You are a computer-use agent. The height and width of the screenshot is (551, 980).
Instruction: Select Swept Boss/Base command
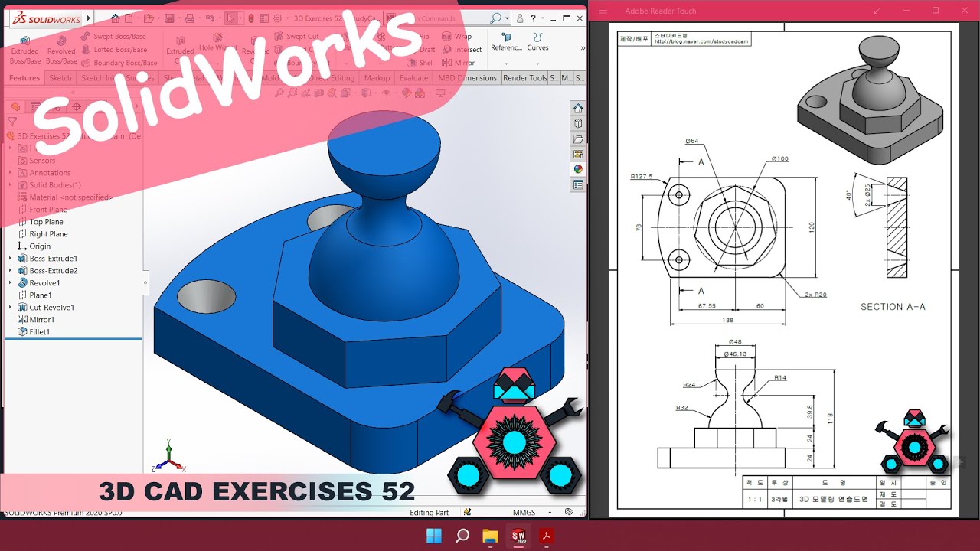tap(113, 36)
